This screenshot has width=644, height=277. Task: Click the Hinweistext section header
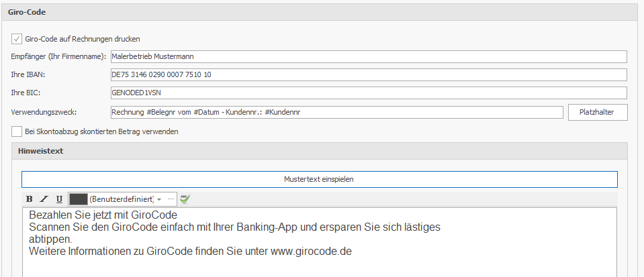(41, 152)
